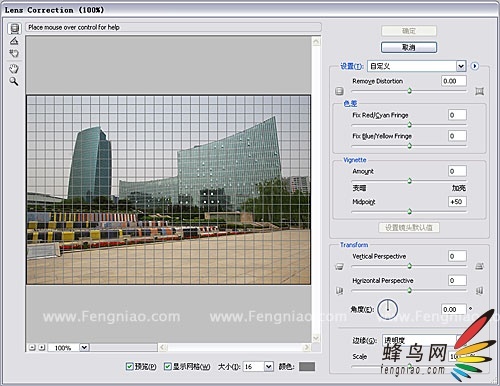Click the 取消 cancel button

point(409,47)
